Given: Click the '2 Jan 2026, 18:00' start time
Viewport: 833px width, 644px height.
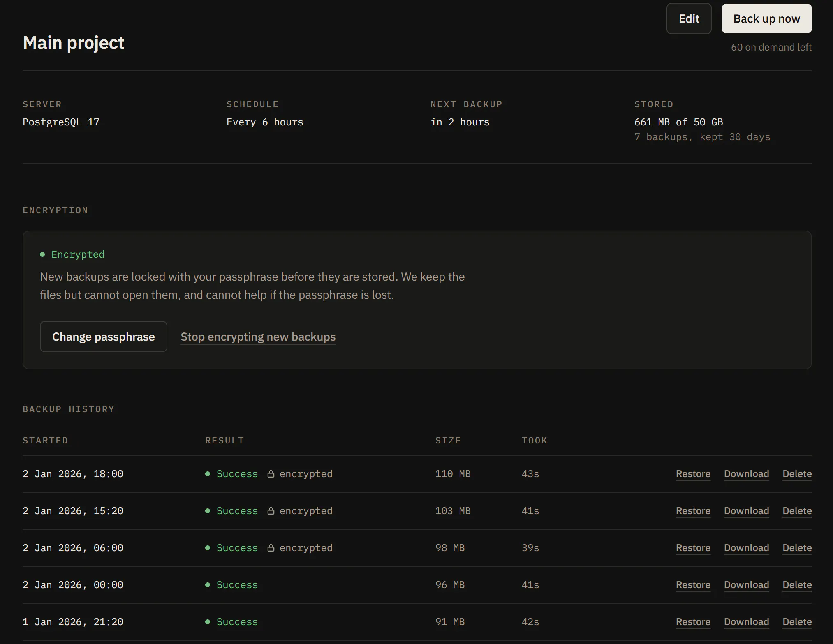Looking at the screenshot, I should (x=73, y=474).
